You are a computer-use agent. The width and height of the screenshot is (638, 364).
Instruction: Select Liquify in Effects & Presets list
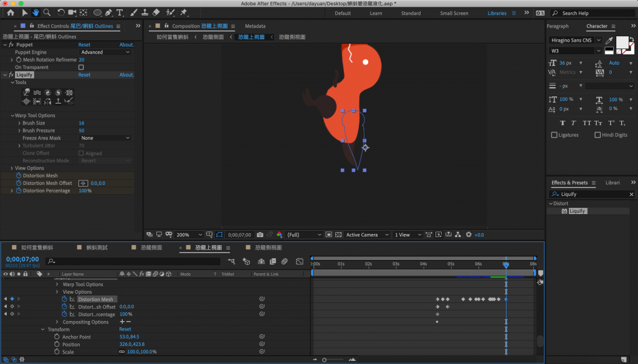click(577, 212)
